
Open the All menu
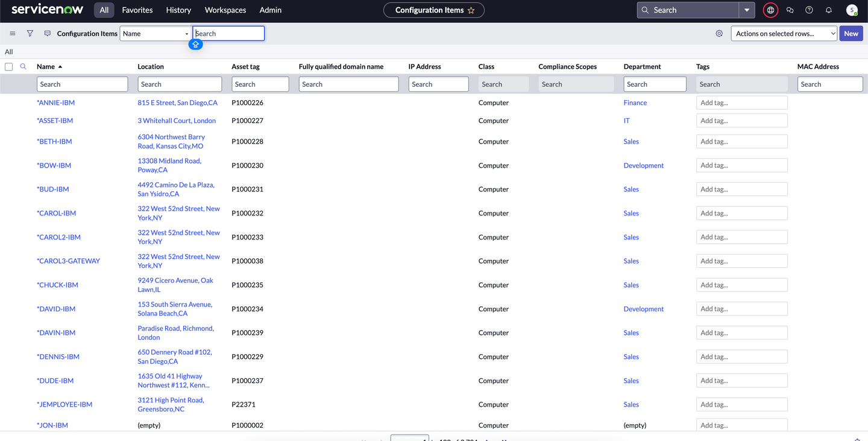click(104, 10)
